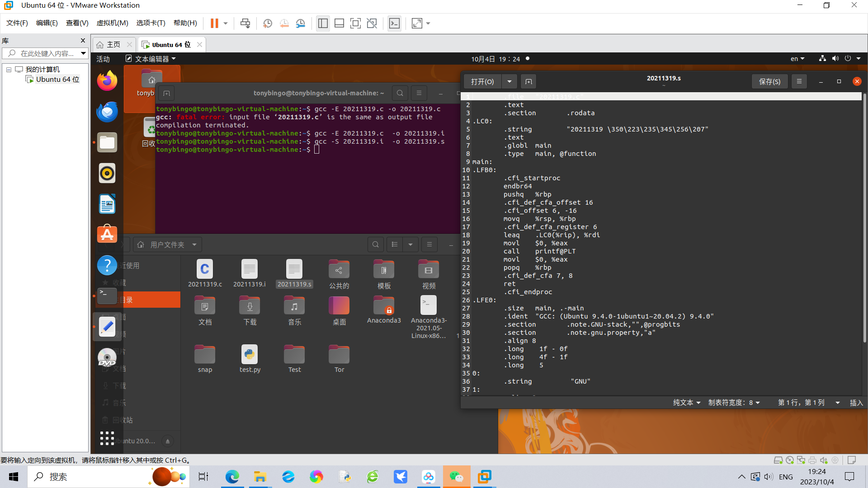
Task: Toggle VMware console view toolbar icon
Action: point(394,23)
